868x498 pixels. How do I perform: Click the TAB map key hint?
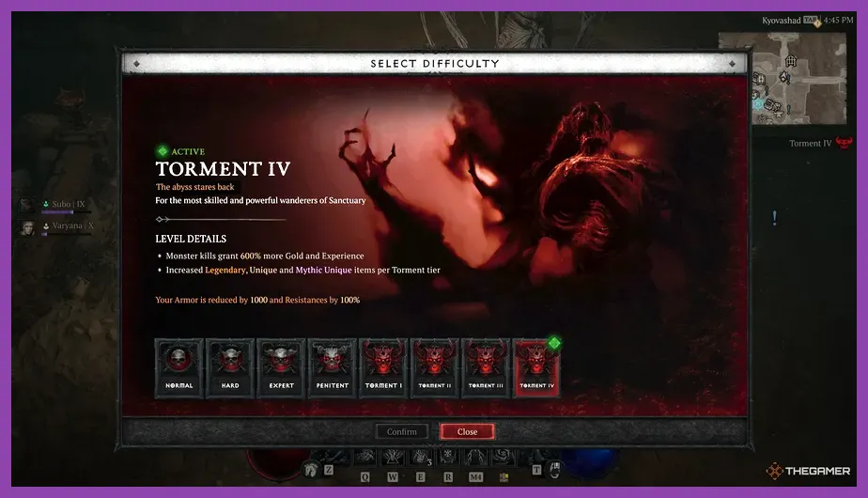[810, 20]
